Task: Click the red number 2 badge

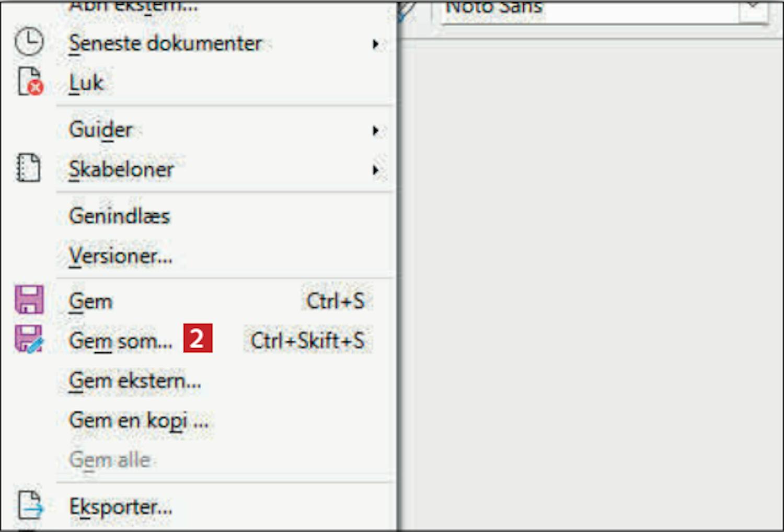Action: tap(198, 339)
